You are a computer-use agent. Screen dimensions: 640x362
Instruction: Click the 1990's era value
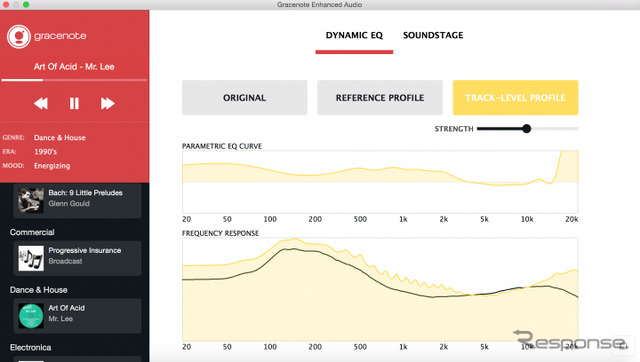tap(45, 152)
